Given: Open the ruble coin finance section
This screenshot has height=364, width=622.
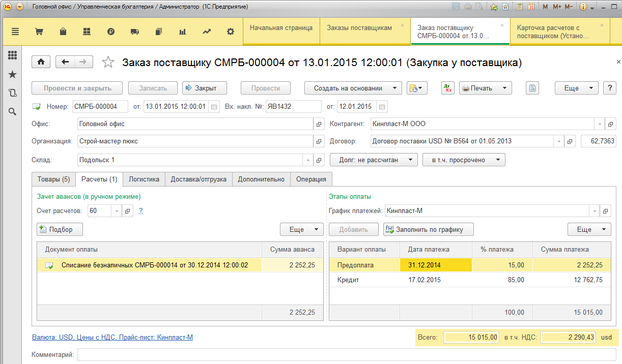Looking at the screenshot, I should pyautogui.click(x=111, y=32).
